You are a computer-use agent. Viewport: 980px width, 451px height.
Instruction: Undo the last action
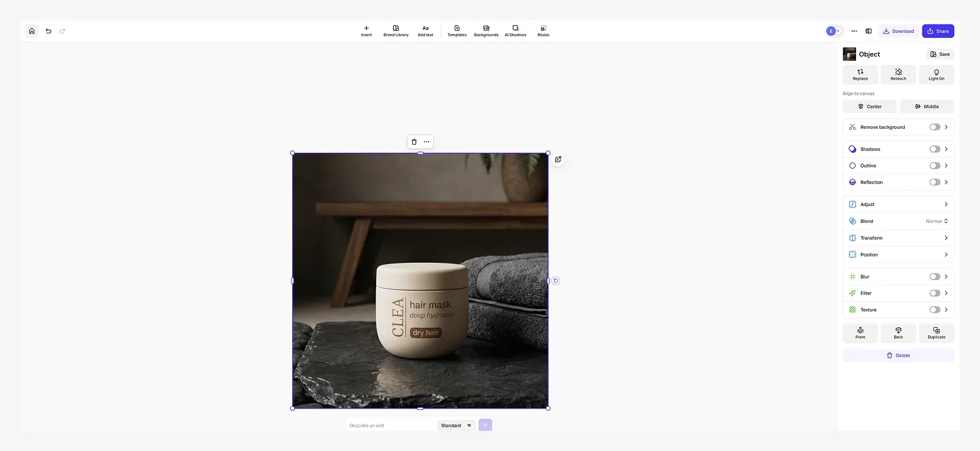[48, 31]
